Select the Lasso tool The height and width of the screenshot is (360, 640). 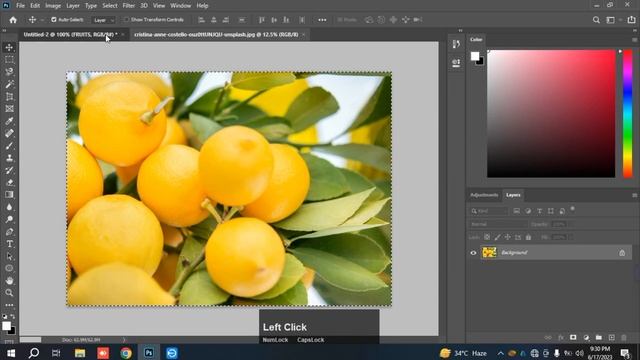pyautogui.click(x=9, y=72)
